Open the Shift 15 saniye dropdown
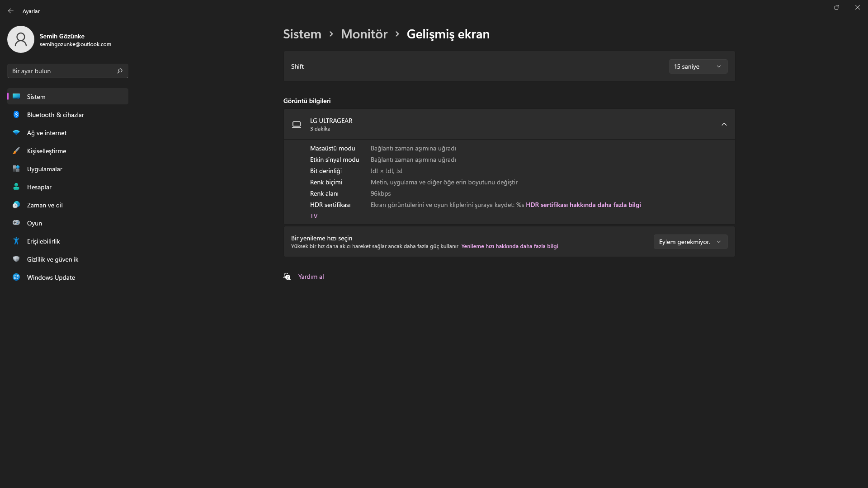 tap(698, 66)
